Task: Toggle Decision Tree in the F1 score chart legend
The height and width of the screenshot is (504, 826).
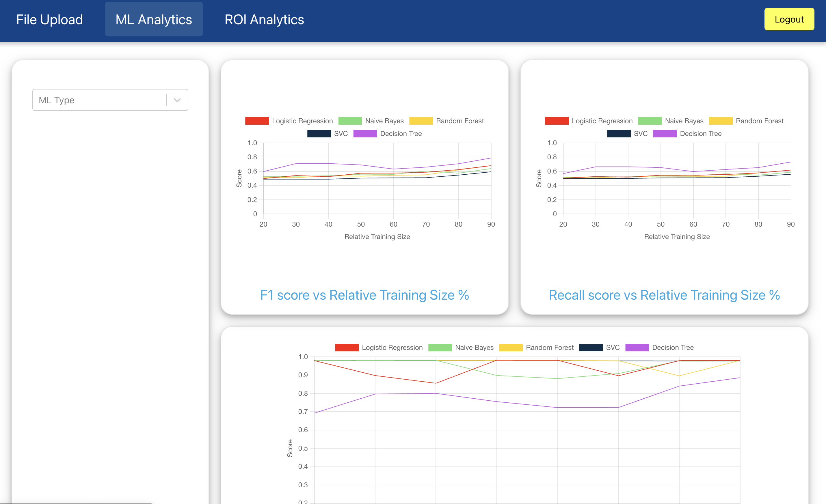Action: [x=388, y=134]
